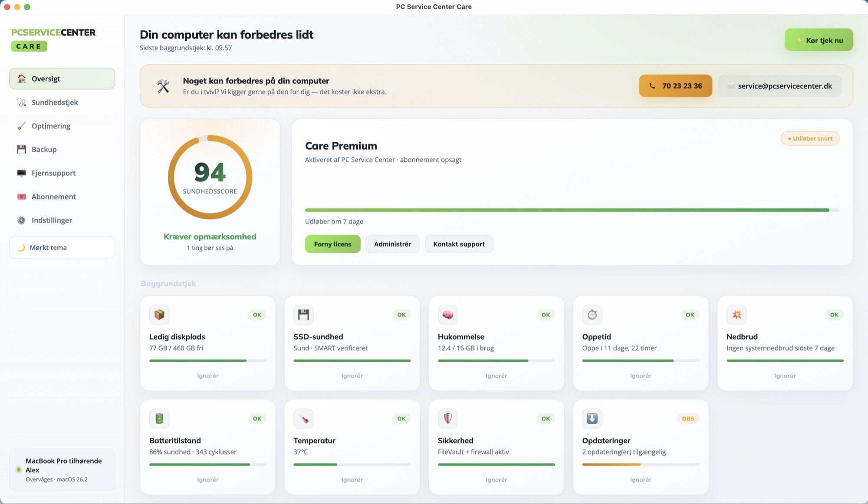Click the envelope icon beside the email

pos(731,86)
